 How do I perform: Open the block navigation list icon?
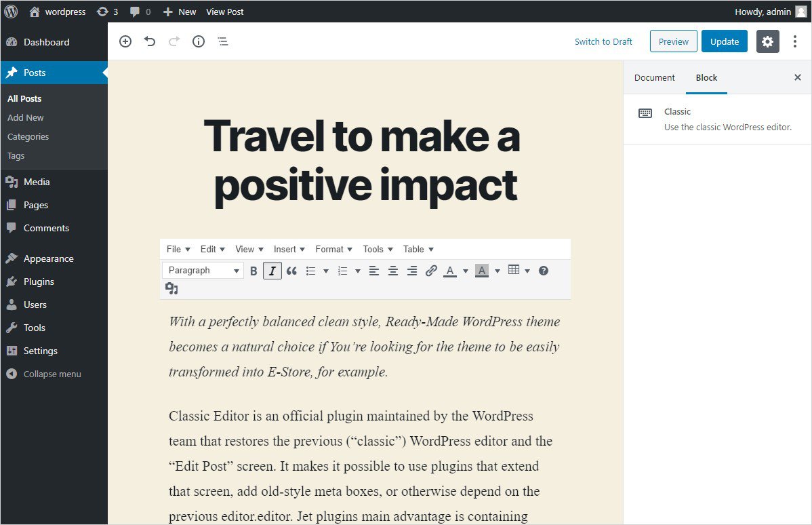click(223, 41)
